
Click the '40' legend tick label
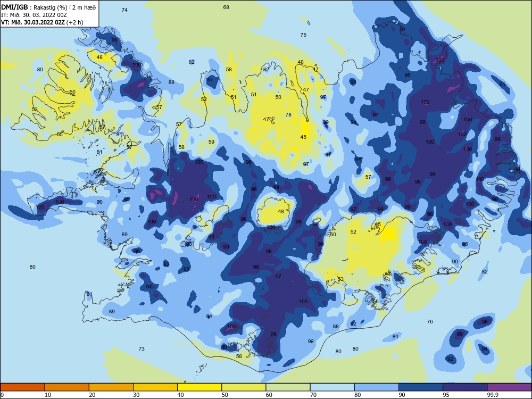click(x=181, y=395)
